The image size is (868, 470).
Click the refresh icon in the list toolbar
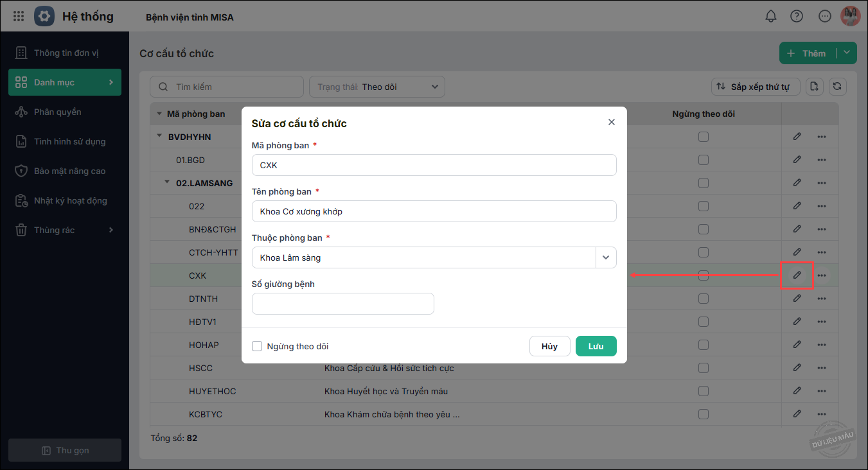point(837,87)
